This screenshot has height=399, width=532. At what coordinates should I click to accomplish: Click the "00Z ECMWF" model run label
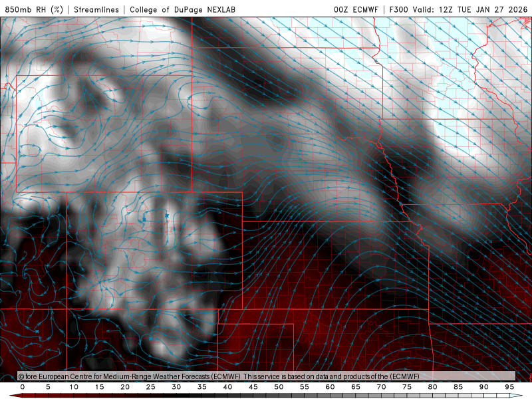(356, 9)
